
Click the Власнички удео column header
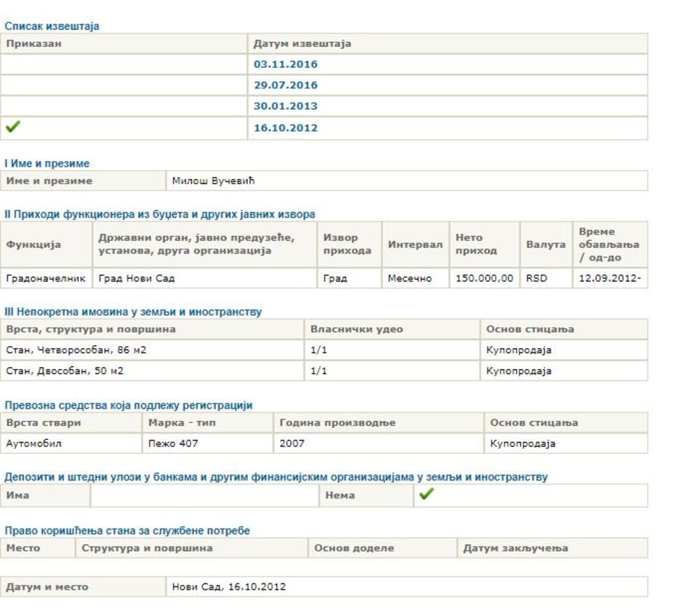pos(356,329)
